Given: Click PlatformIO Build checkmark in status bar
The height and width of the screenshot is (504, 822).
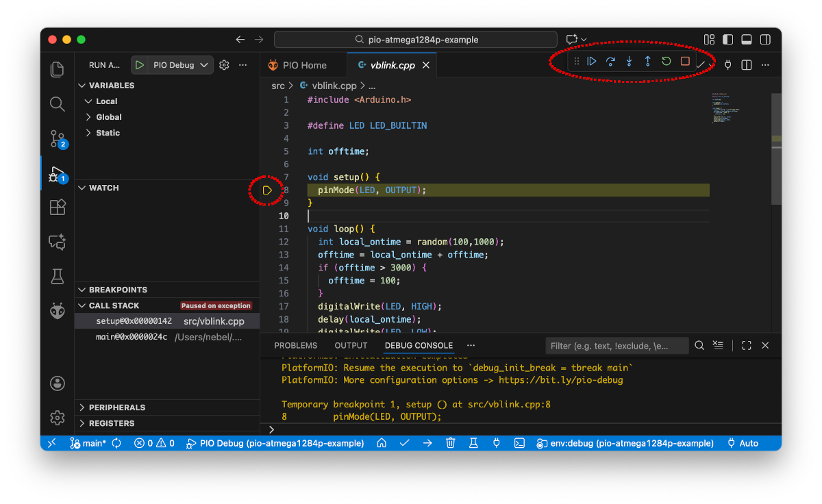Looking at the screenshot, I should [x=405, y=443].
